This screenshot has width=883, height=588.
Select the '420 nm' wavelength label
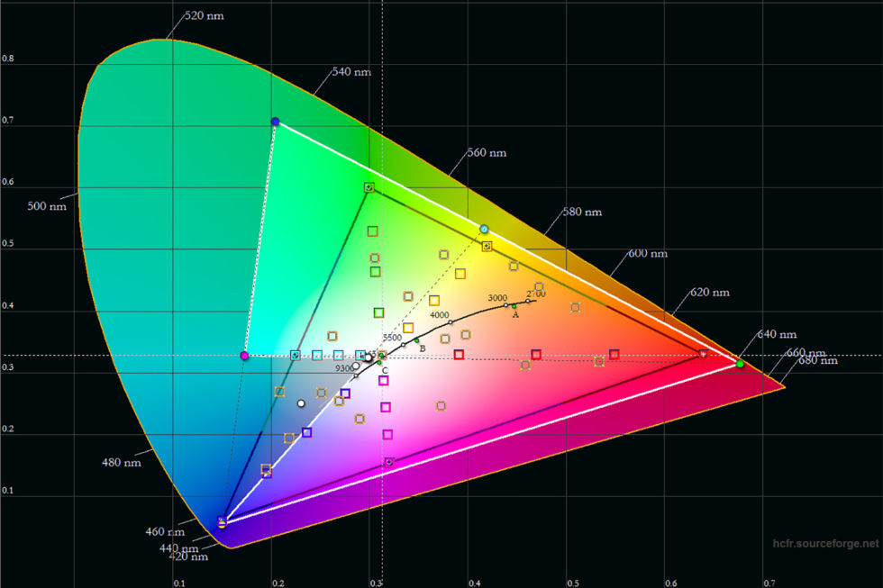188,556
